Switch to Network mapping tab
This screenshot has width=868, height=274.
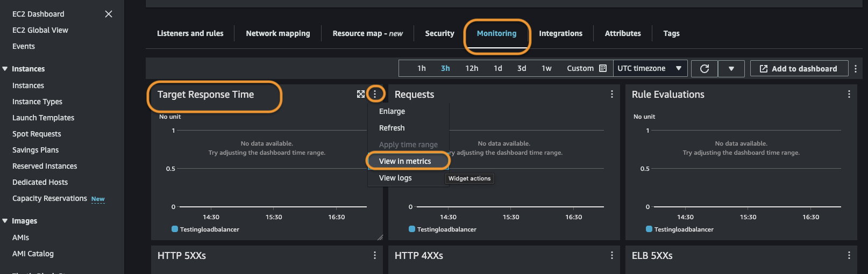click(278, 33)
